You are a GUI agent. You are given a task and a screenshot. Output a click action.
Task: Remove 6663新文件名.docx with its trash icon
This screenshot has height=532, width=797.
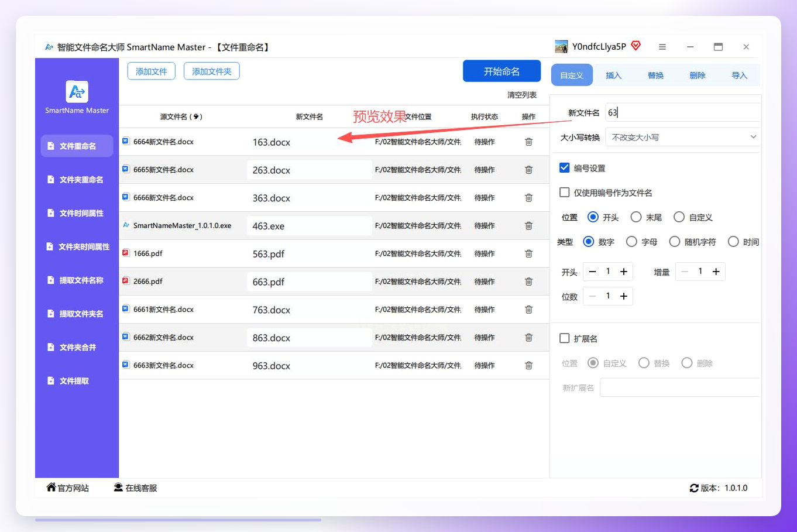(528, 365)
